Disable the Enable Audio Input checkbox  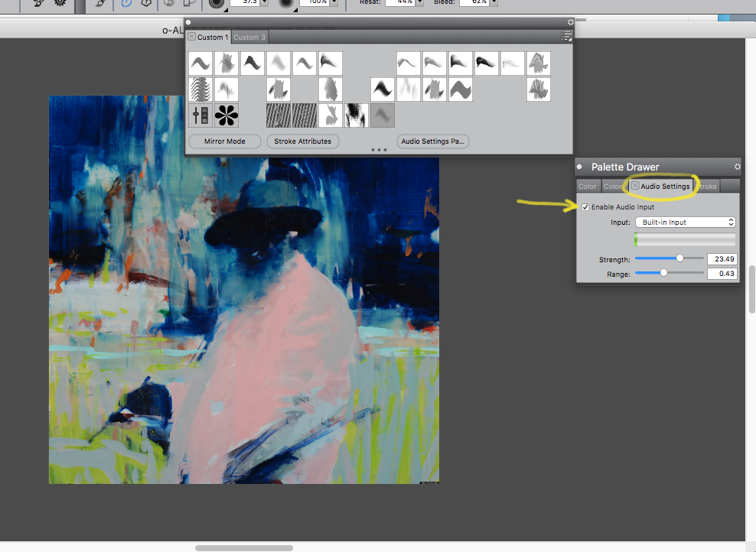tap(585, 207)
